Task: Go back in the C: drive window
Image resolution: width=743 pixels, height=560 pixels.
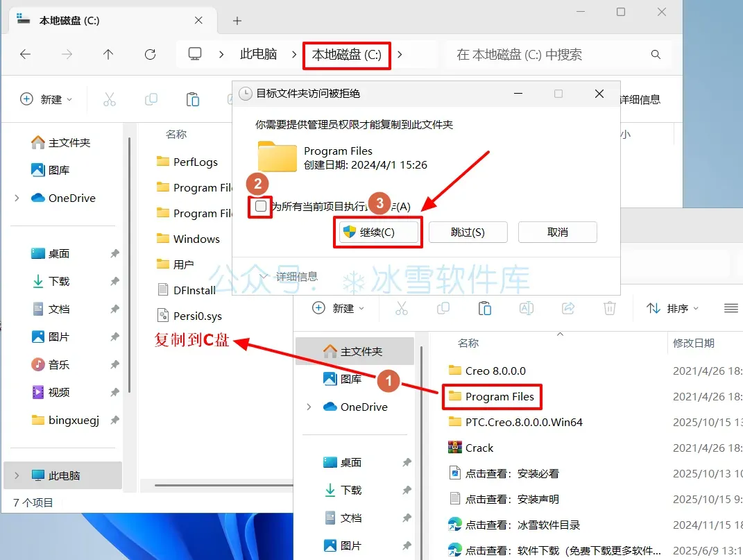Action: (x=26, y=55)
